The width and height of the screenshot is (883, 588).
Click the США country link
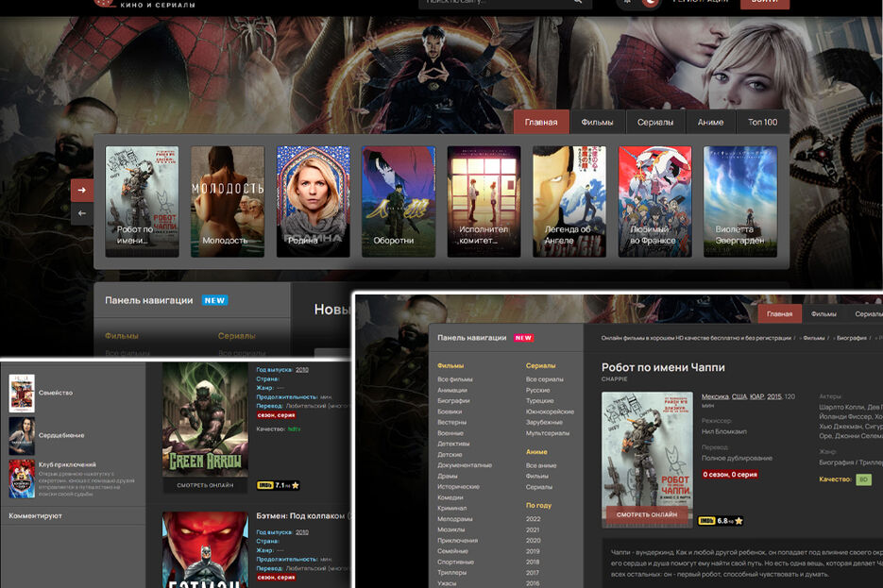coord(739,396)
